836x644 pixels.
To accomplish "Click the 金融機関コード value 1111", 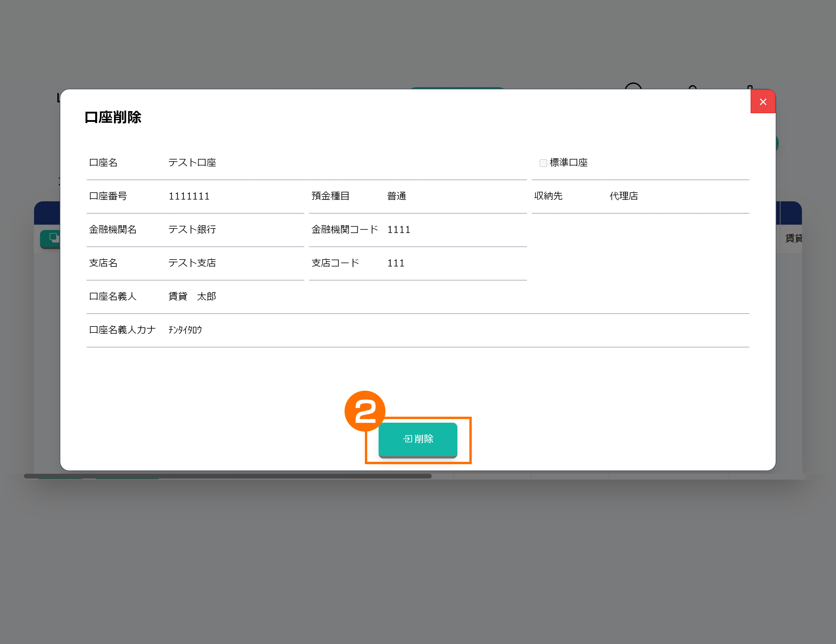I will [x=399, y=230].
